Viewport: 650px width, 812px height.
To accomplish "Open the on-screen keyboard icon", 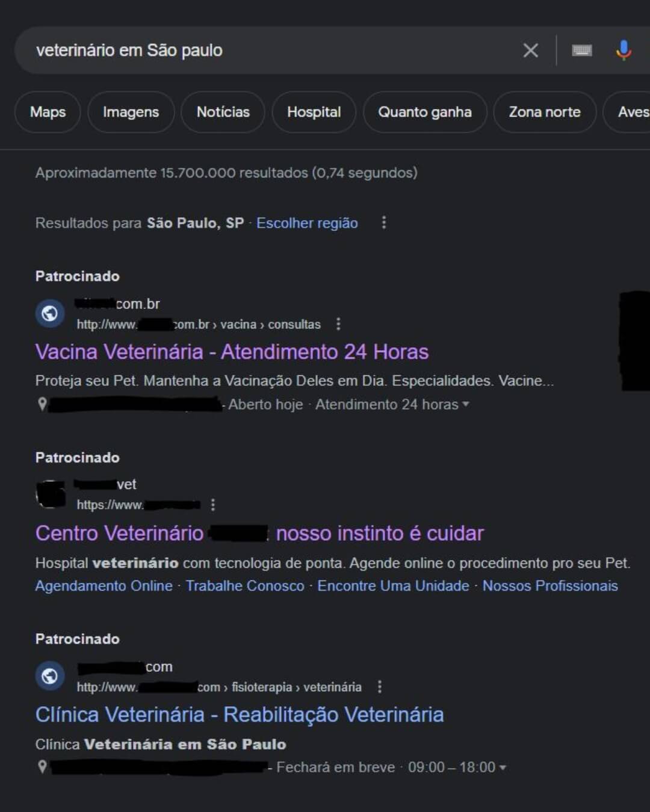I will pos(581,51).
